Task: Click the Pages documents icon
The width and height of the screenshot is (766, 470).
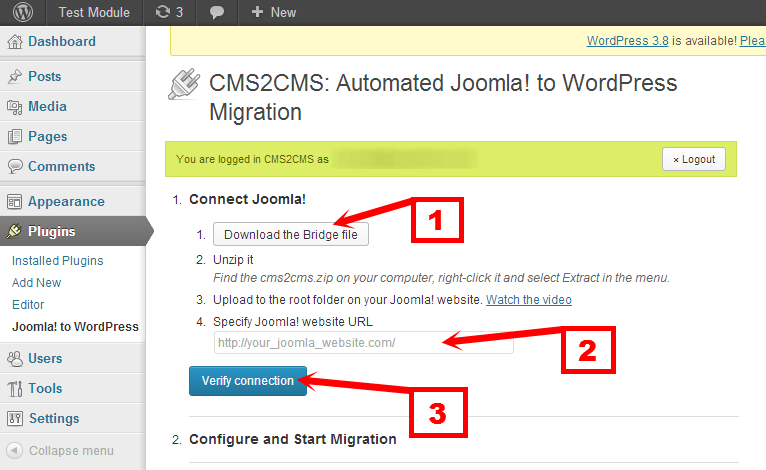Action: tap(15, 137)
